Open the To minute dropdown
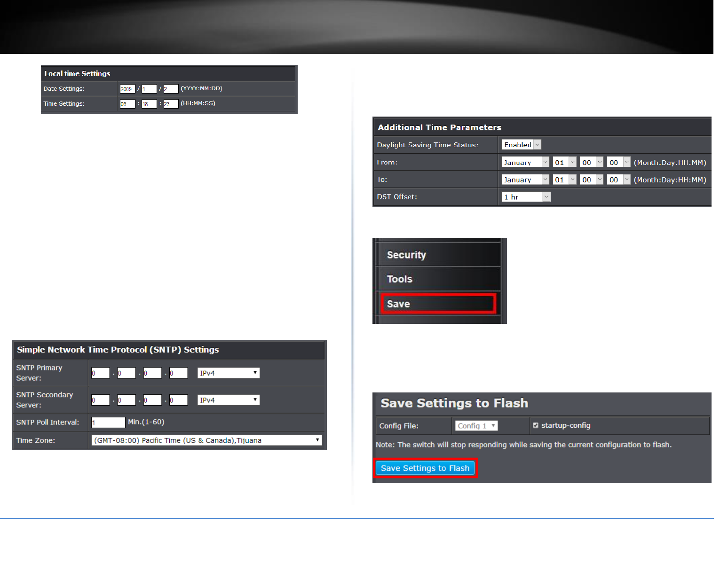728x564 pixels. [x=618, y=180]
